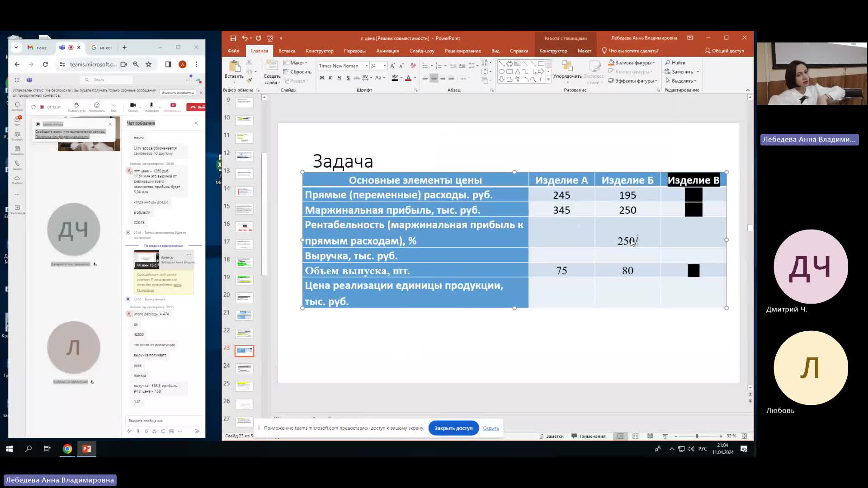
Task: Click Общий доступ share button
Action: coord(724,51)
